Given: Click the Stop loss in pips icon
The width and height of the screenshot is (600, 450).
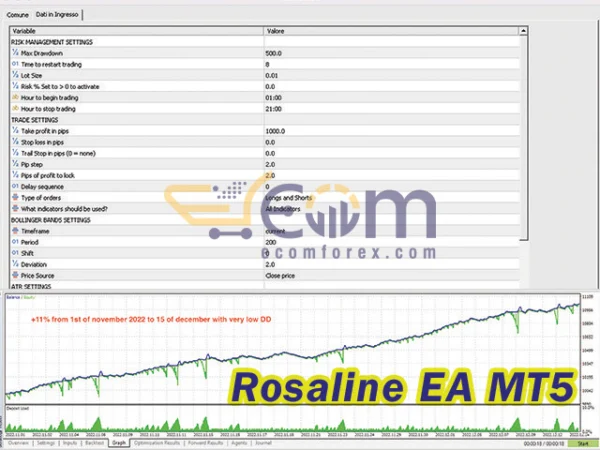Looking at the screenshot, I should (x=15, y=142).
